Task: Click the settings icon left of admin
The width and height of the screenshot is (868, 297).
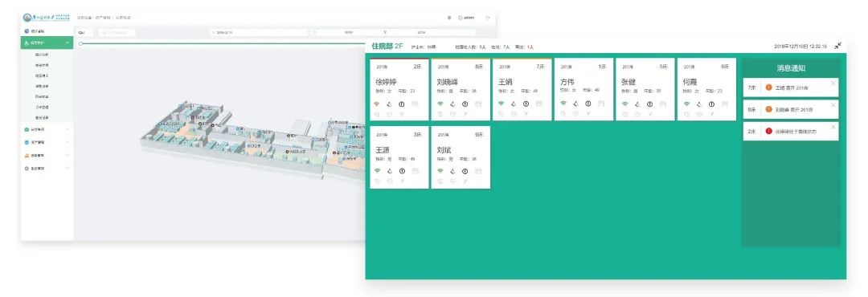Action: click(x=449, y=18)
